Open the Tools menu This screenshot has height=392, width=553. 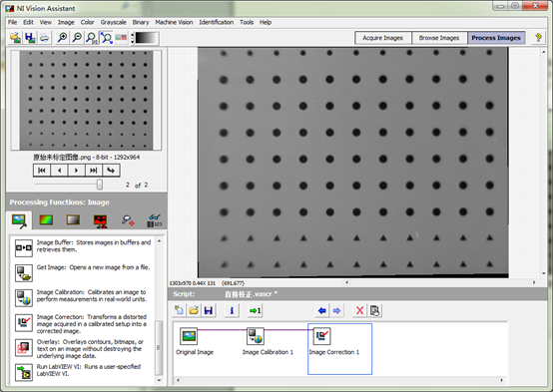(x=247, y=22)
